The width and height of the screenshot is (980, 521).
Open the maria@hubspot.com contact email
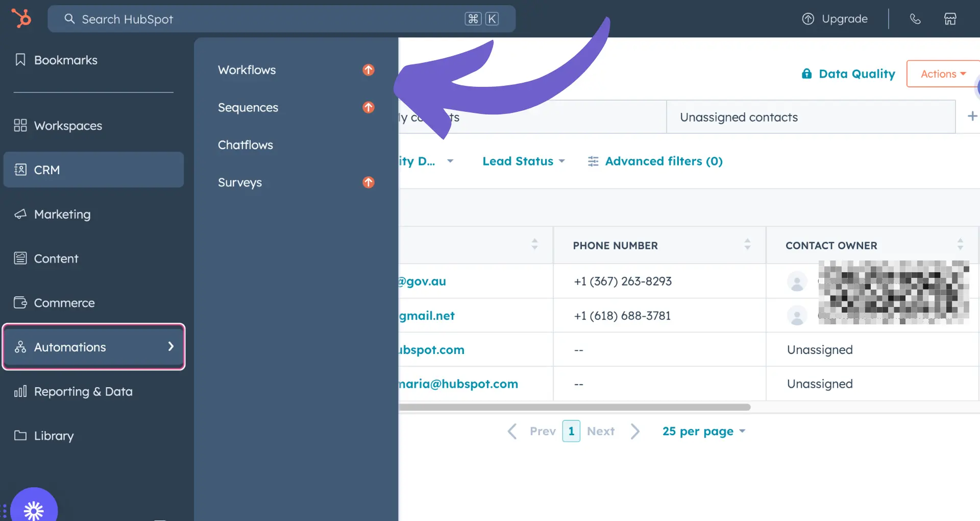pos(458,384)
